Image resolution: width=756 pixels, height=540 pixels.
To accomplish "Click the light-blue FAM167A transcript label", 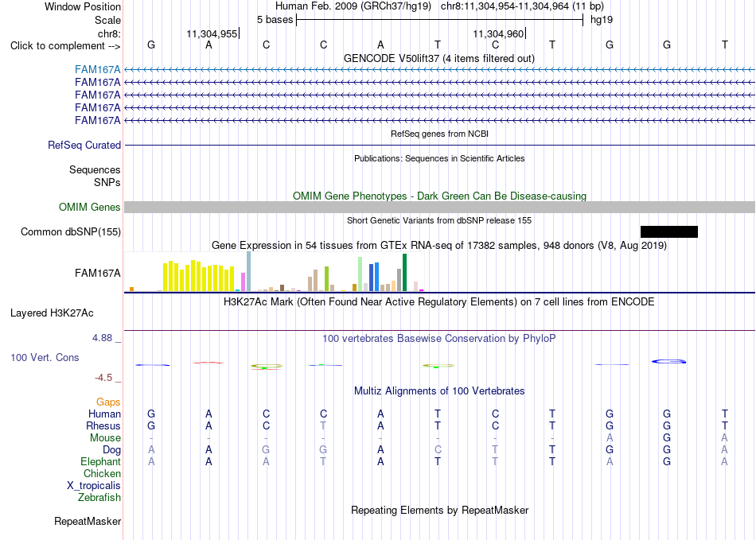I will 97,70.
